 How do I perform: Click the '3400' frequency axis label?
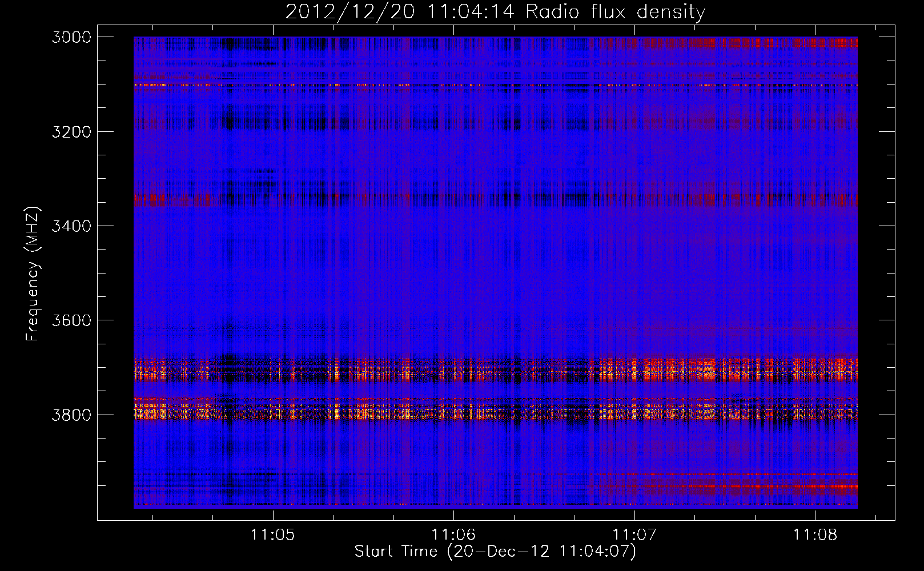coord(71,226)
